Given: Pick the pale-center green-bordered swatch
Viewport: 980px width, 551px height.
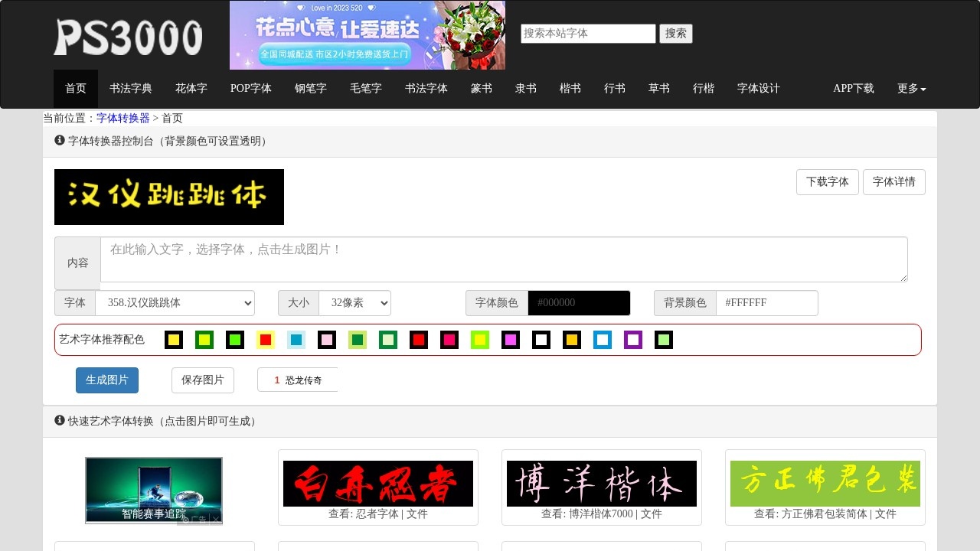Looking at the screenshot, I should click(x=388, y=340).
